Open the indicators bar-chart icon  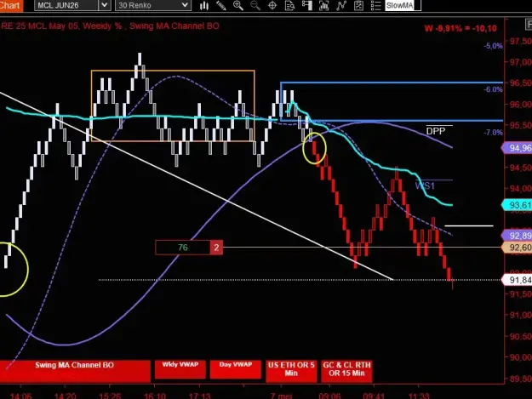(x=324, y=5)
